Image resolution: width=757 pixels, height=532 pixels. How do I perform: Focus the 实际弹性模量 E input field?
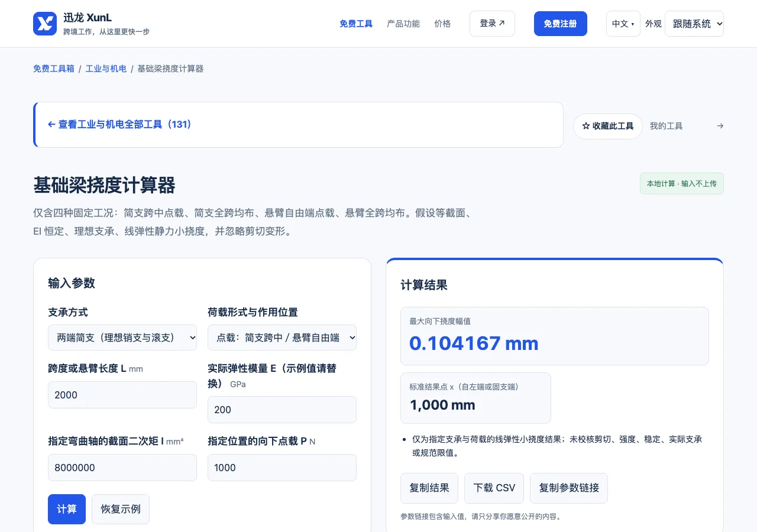[x=282, y=410]
